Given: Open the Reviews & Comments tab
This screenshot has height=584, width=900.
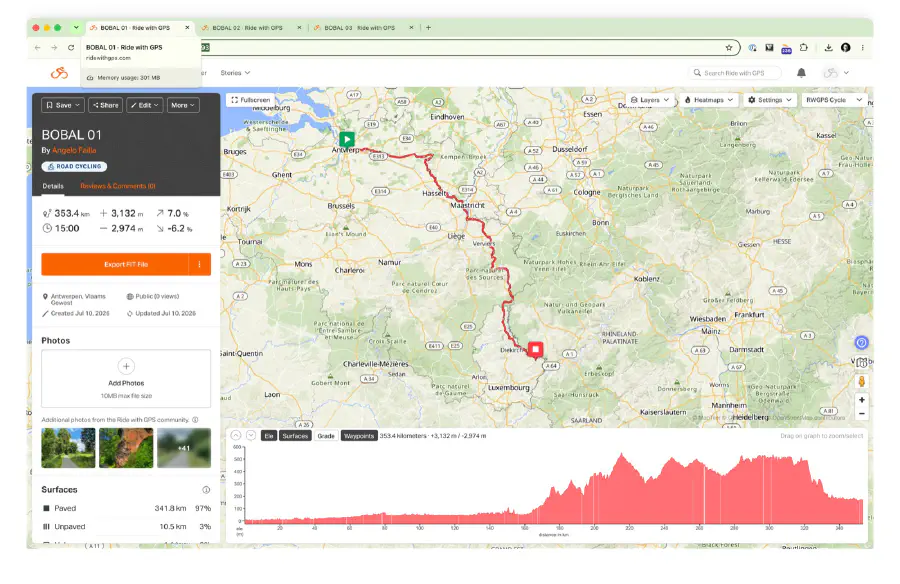Looking at the screenshot, I should (x=118, y=186).
